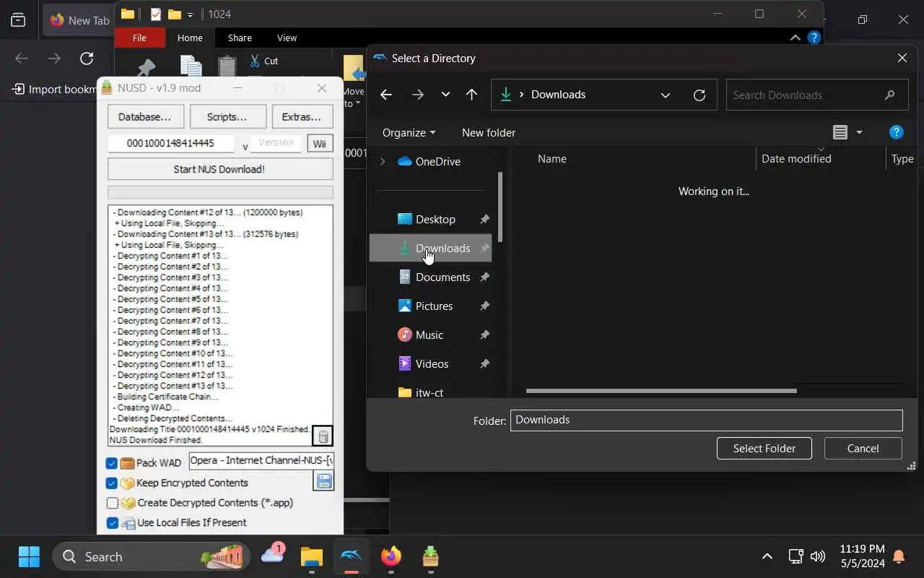Click the Back arrow in Select a Directory

pyautogui.click(x=386, y=95)
